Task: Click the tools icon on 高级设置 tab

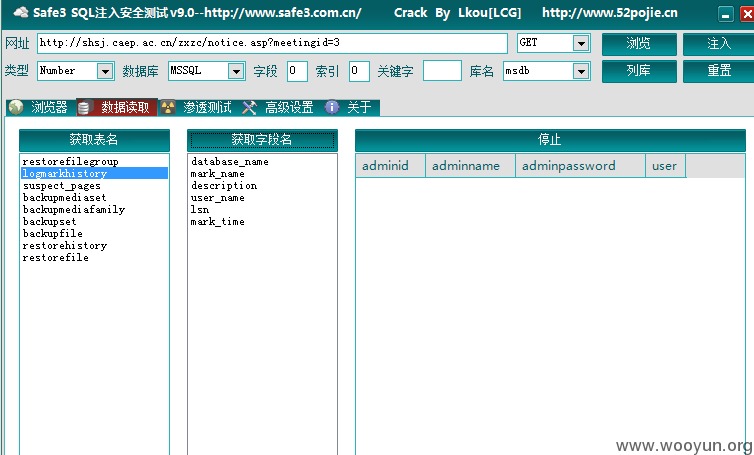Action: point(249,107)
